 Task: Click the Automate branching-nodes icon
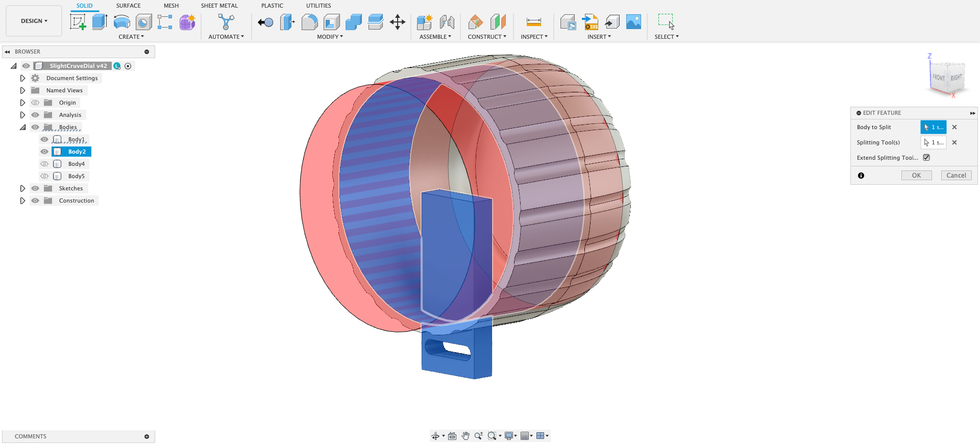coord(226,22)
